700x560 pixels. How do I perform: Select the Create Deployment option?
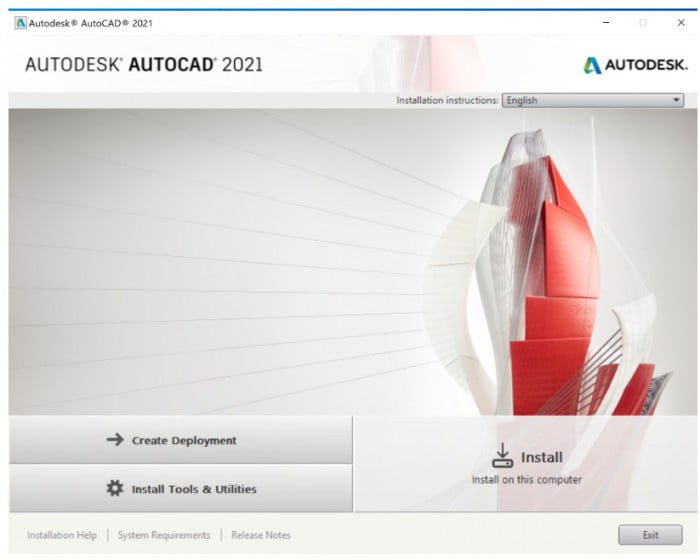coord(181,440)
